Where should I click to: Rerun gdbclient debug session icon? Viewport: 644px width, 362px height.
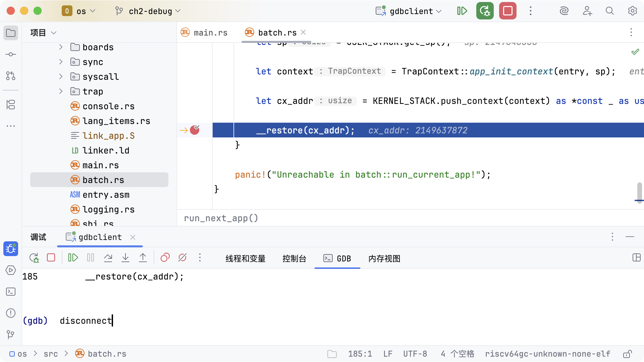click(x=34, y=258)
